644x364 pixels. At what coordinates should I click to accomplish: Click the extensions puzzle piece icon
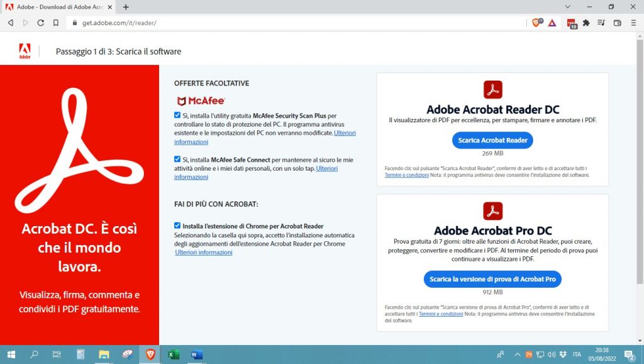(586, 23)
